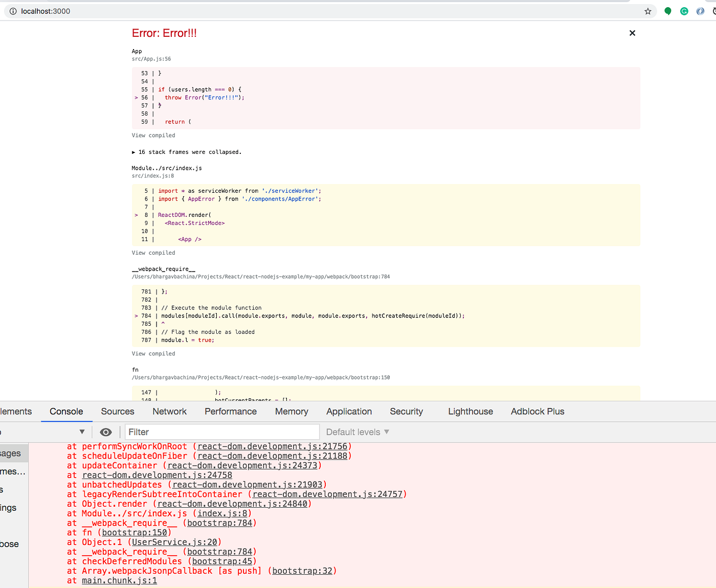Click View compiled under src/App.js

click(x=153, y=135)
